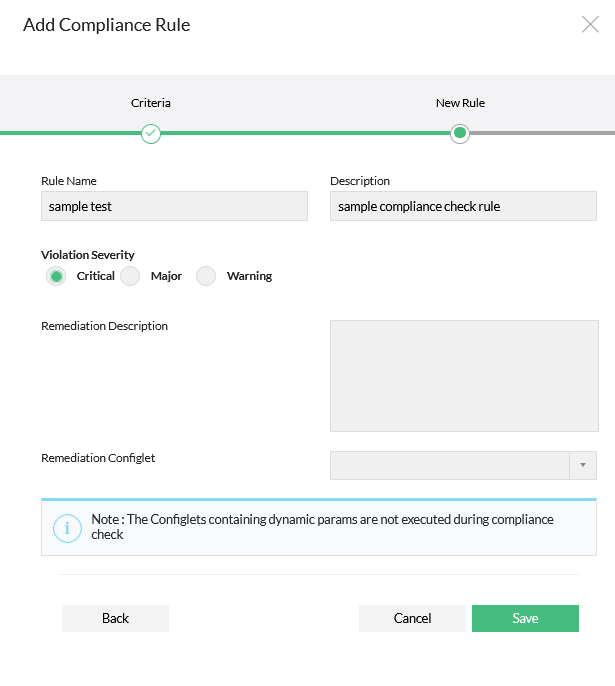
Task: Expand the Remediation Configlet dropdown arrow
Action: [x=583, y=466]
